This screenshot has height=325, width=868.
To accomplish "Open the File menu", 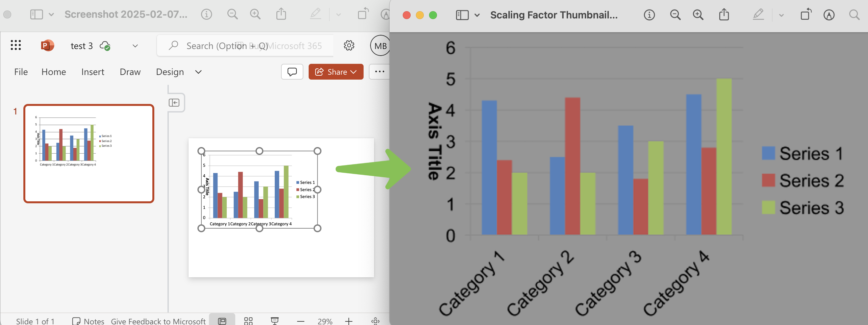I will 21,72.
